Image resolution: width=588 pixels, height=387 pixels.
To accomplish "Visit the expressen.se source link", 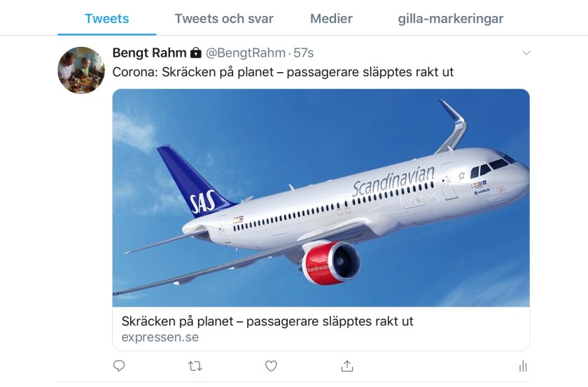I will tap(160, 337).
